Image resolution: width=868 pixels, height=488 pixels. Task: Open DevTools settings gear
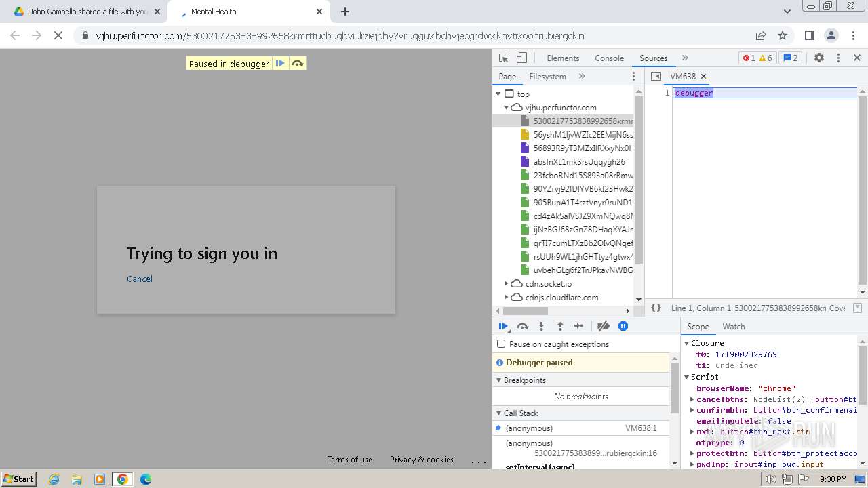818,58
